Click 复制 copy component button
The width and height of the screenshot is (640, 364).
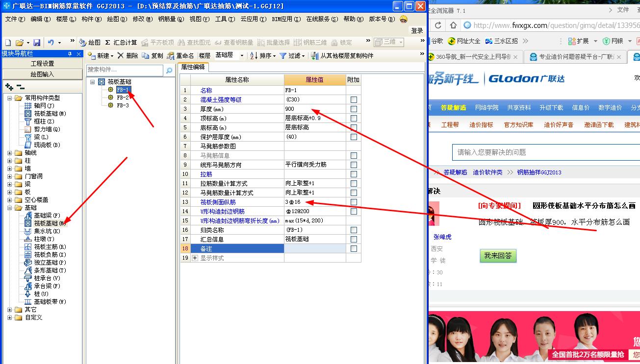pos(153,56)
